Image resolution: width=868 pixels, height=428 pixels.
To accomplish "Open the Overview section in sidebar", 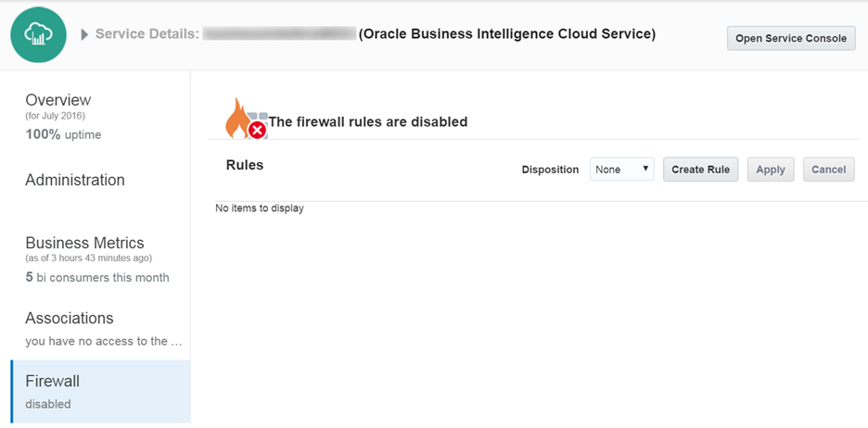I will click(x=58, y=100).
